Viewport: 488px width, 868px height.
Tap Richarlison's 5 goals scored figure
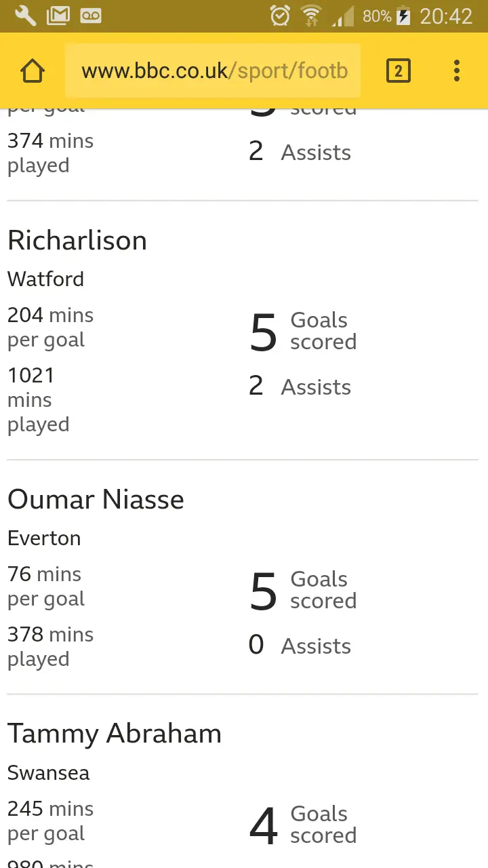(x=264, y=332)
